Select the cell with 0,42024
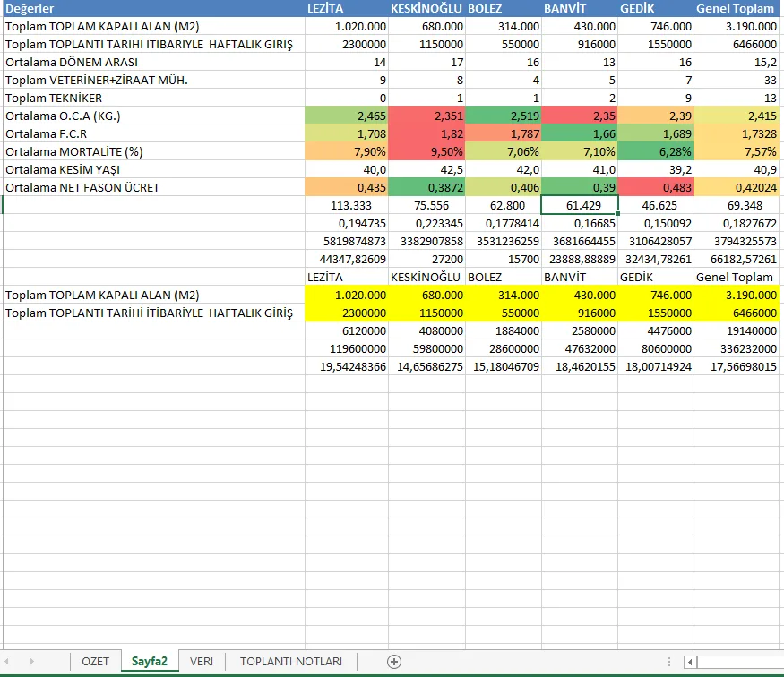The image size is (784, 677). click(x=737, y=188)
